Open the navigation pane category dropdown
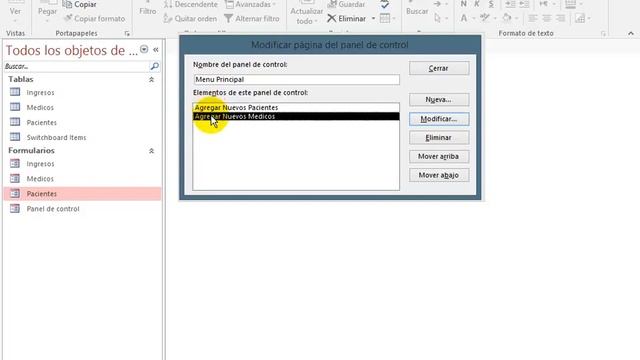The width and height of the screenshot is (640, 360). [144, 49]
